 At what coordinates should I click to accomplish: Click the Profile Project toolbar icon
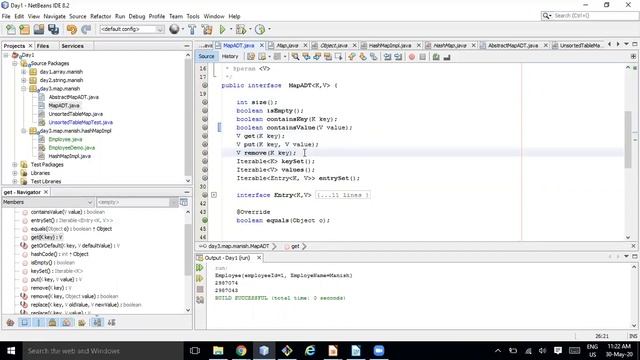tap(260, 29)
